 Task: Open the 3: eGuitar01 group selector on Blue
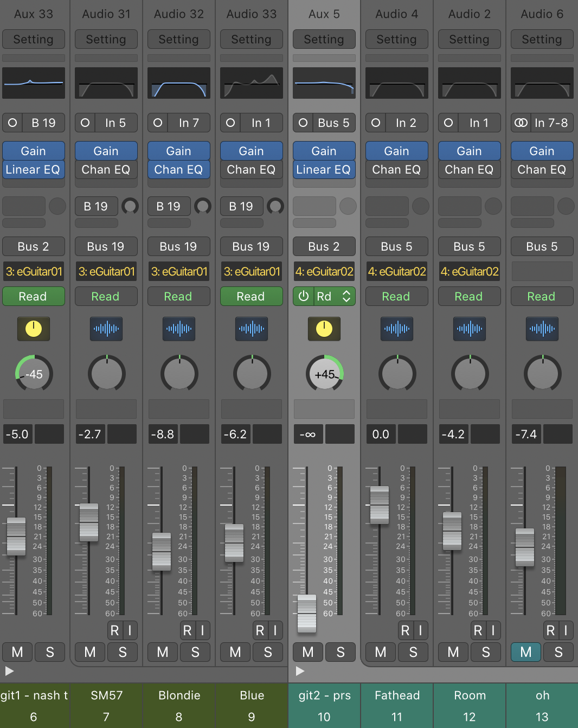[252, 271]
